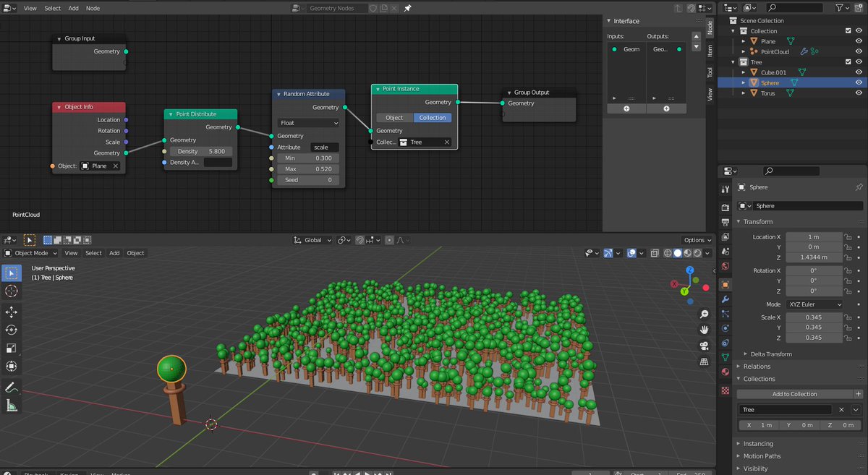Hide PointCloud object via eye icon
The width and height of the screenshot is (868, 475).
859,51
